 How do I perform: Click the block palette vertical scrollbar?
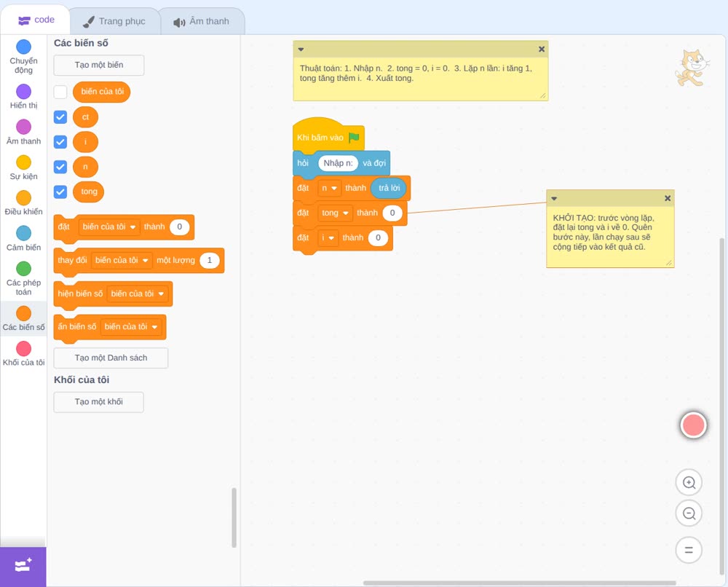tap(234, 517)
